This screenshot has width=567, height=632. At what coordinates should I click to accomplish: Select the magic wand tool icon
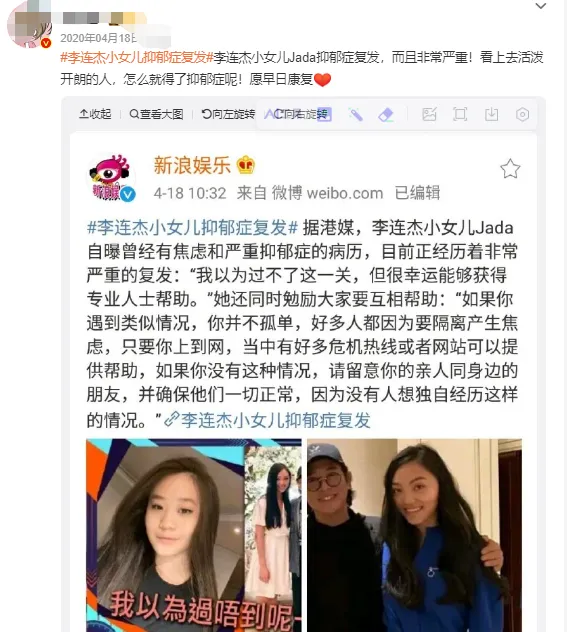(x=355, y=115)
